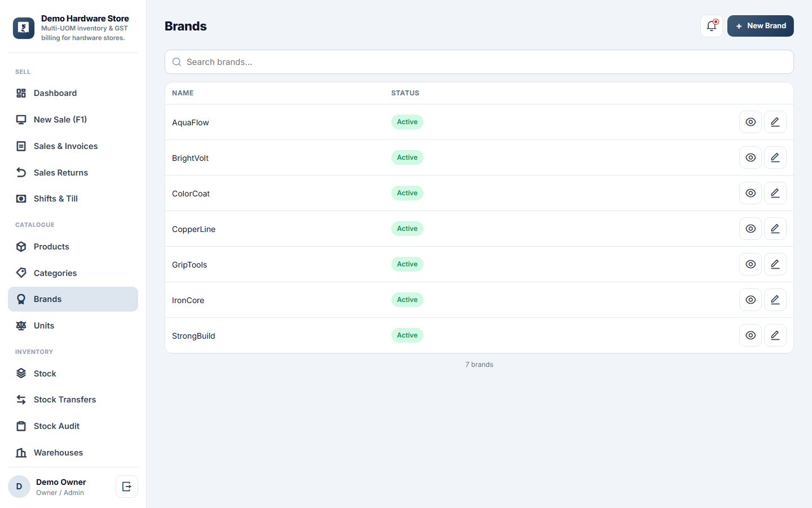View the CopperLine brand eye icon
The image size is (812, 508).
click(x=751, y=229)
